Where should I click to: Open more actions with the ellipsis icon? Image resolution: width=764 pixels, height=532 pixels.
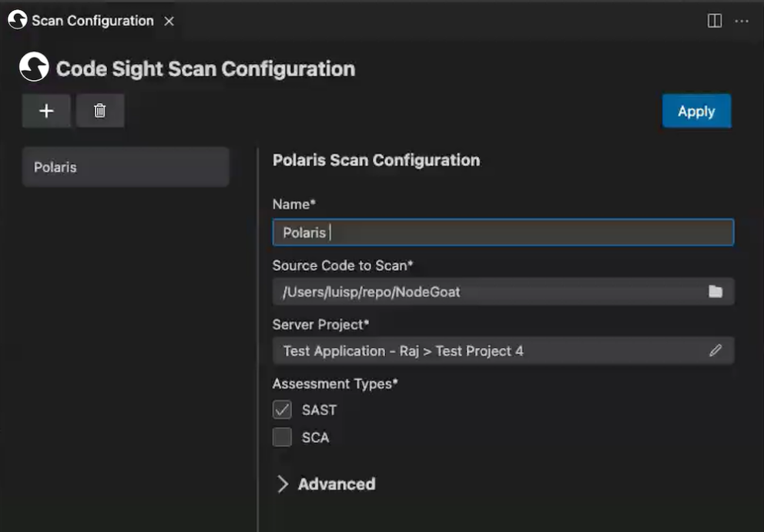click(742, 21)
